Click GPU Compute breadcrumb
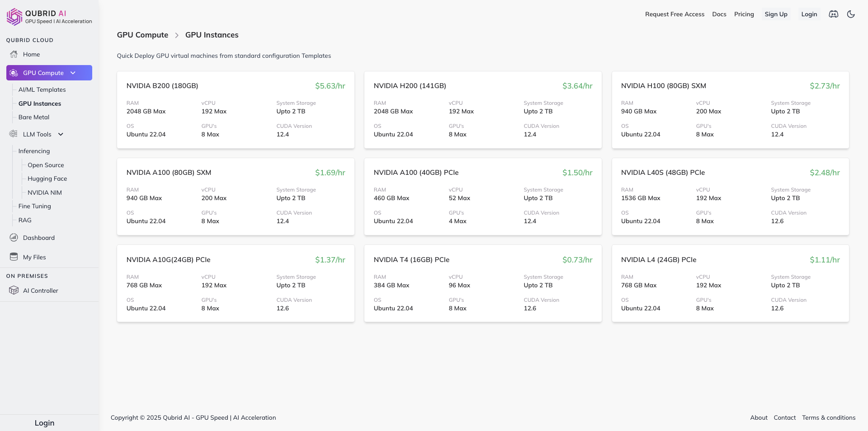Viewport: 868px width, 431px height. [142, 35]
